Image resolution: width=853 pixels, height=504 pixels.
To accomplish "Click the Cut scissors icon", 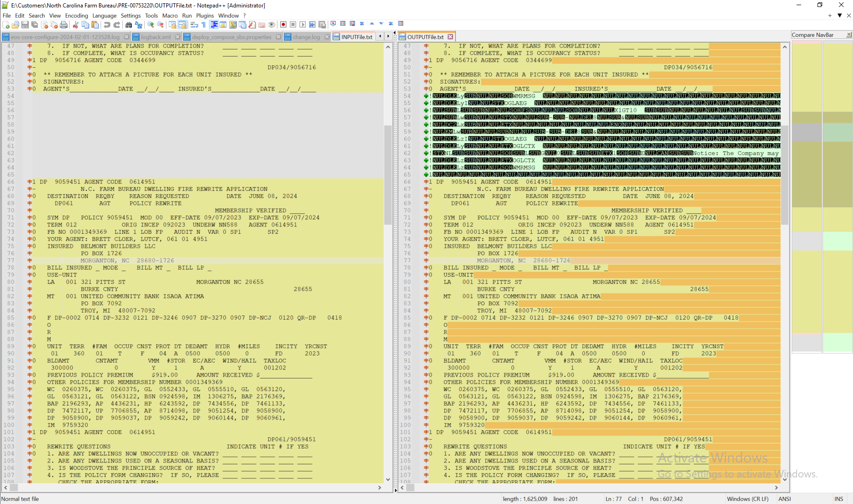I will [75, 24].
